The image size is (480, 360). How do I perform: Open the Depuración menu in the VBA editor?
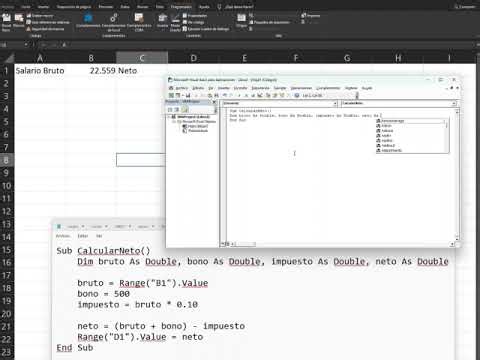[x=260, y=88]
